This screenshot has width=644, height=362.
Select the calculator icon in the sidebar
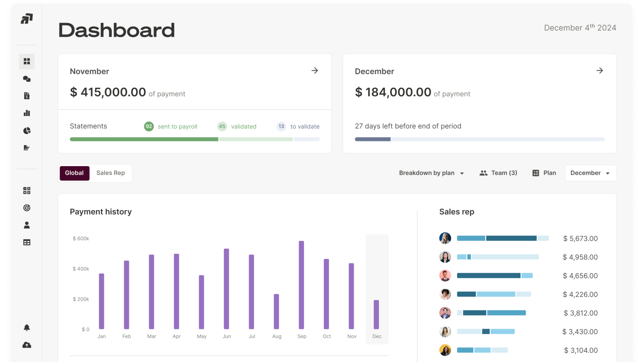click(x=27, y=191)
